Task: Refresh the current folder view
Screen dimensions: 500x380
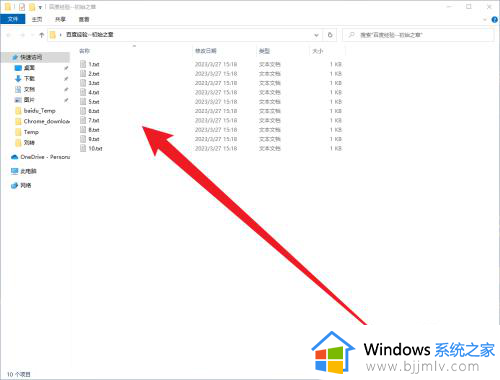Action: pyautogui.click(x=330, y=35)
